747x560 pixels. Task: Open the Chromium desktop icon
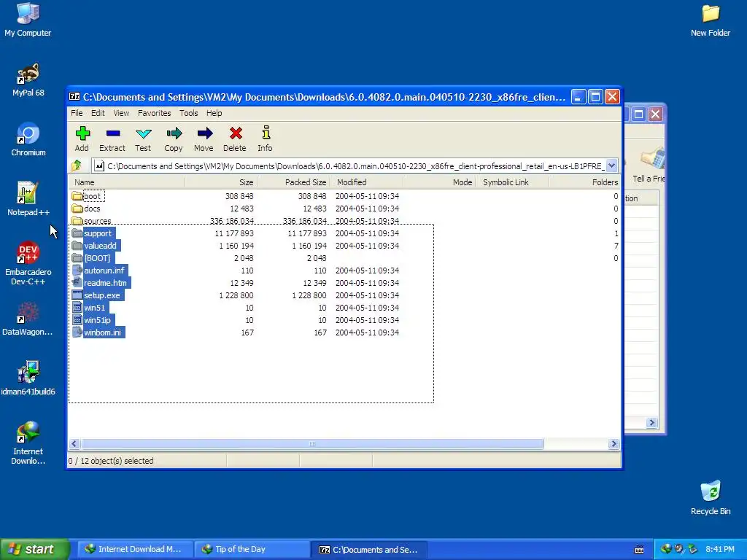(28, 139)
